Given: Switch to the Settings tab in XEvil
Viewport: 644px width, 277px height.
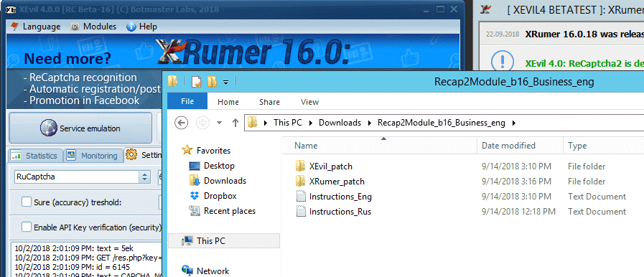Looking at the screenshot, I should point(144,156).
